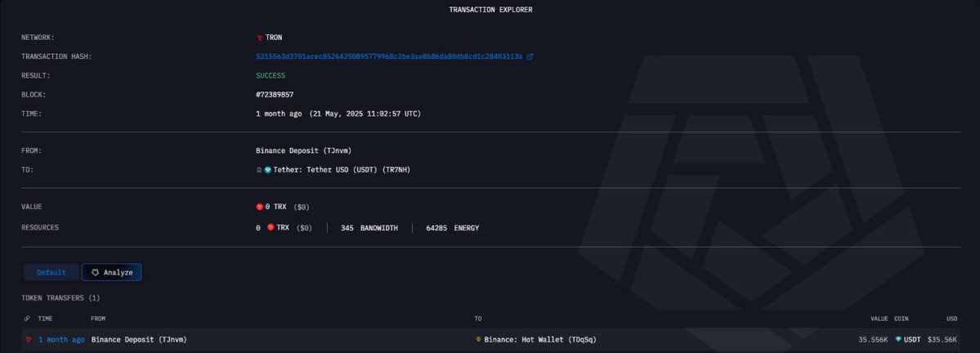
Task: Click the TRON network name
Action: pos(274,38)
